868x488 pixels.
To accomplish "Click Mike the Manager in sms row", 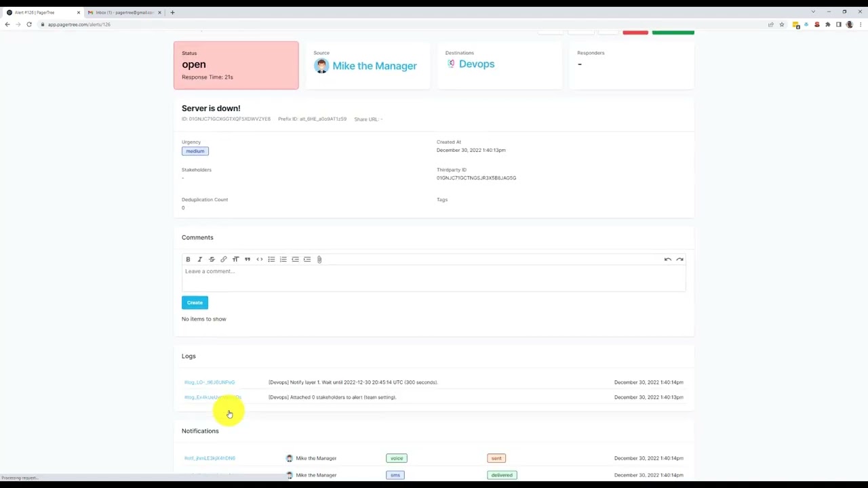I will [316, 475].
